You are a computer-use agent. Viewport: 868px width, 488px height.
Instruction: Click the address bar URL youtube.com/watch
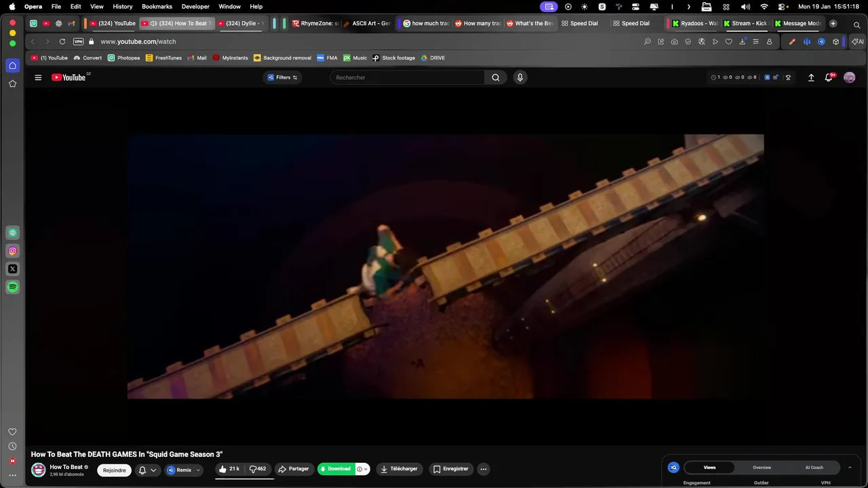tap(138, 41)
